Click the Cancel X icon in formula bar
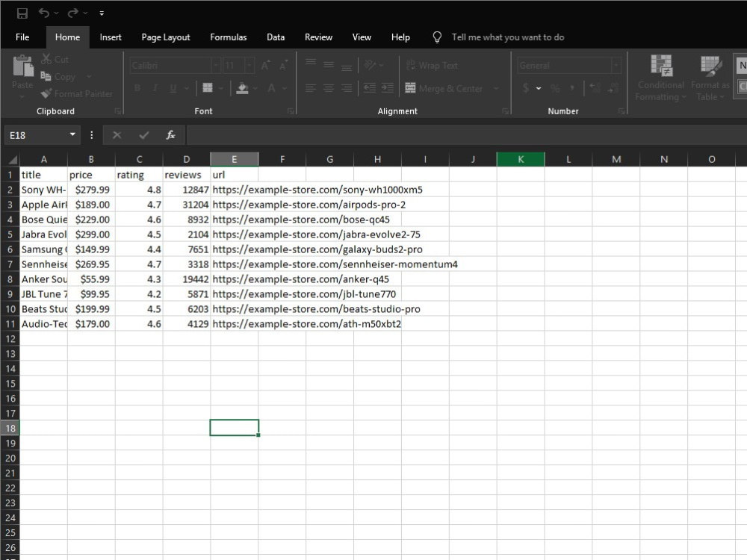Screen dimensions: 747x560 tap(117, 135)
